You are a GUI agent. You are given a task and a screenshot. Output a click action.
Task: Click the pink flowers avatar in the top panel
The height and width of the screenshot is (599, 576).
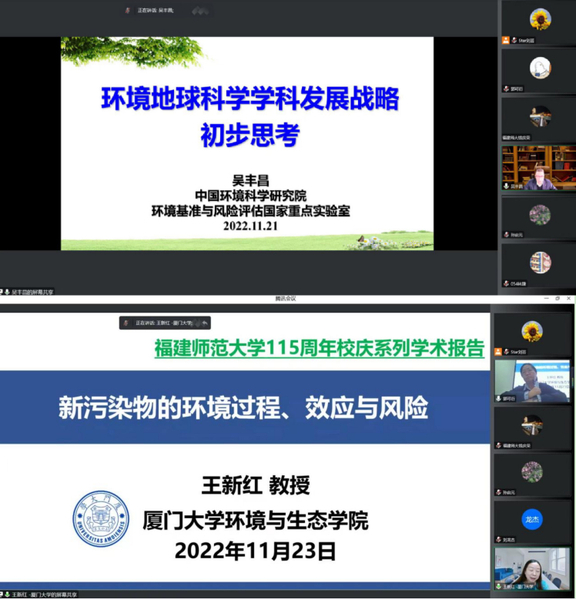click(540, 214)
